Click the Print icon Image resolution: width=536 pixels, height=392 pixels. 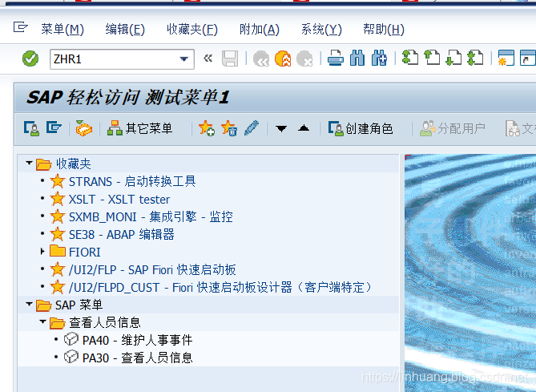click(x=336, y=59)
